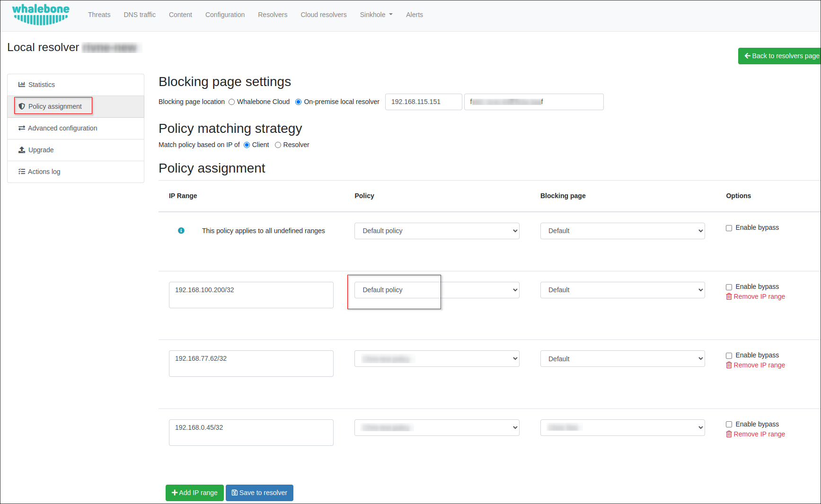
Task: Click the Advanced configuration arrows icon
Action: (21, 128)
